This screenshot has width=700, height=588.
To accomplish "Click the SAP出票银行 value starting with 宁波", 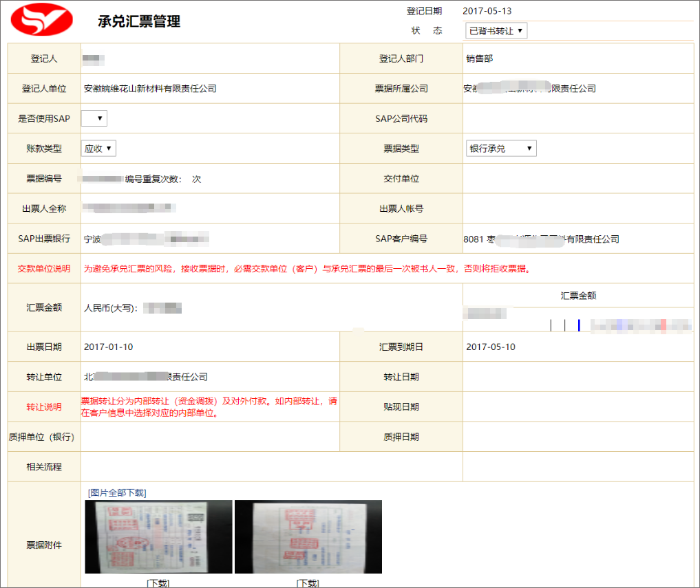I will tap(146, 239).
